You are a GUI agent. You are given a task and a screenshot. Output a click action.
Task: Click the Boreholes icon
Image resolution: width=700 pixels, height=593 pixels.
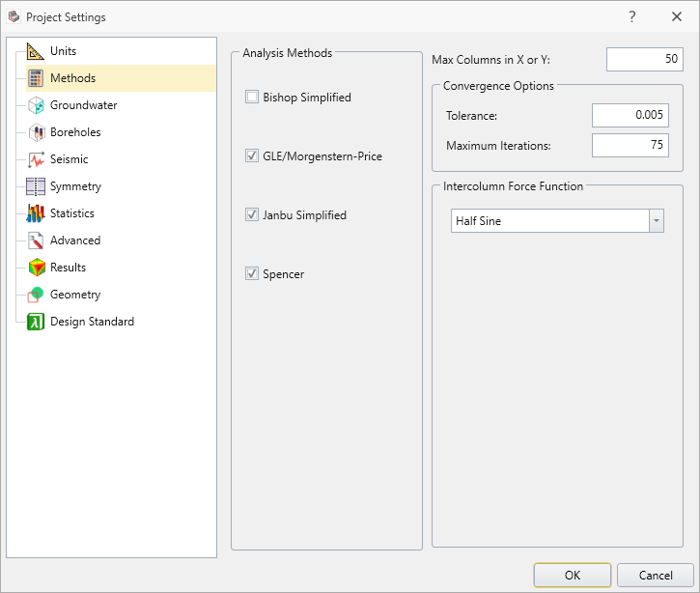(x=36, y=132)
